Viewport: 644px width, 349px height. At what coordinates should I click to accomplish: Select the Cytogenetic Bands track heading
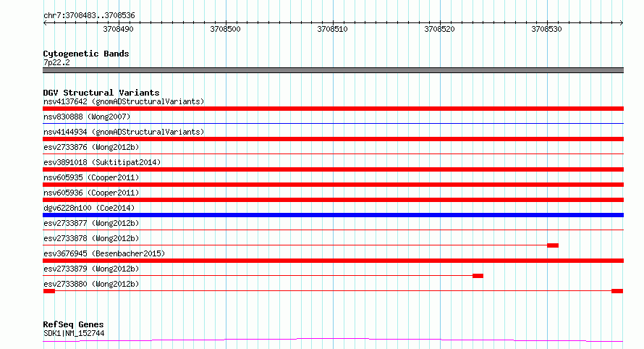(x=86, y=54)
